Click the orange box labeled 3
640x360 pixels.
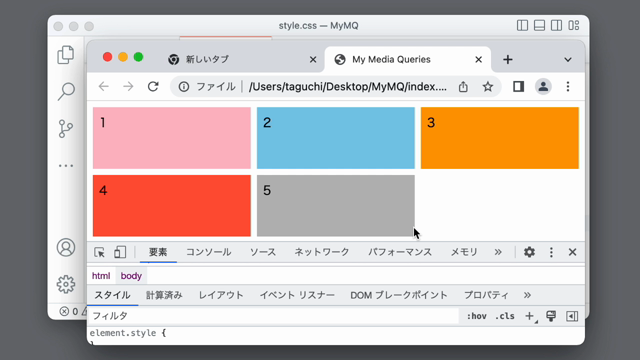point(500,138)
